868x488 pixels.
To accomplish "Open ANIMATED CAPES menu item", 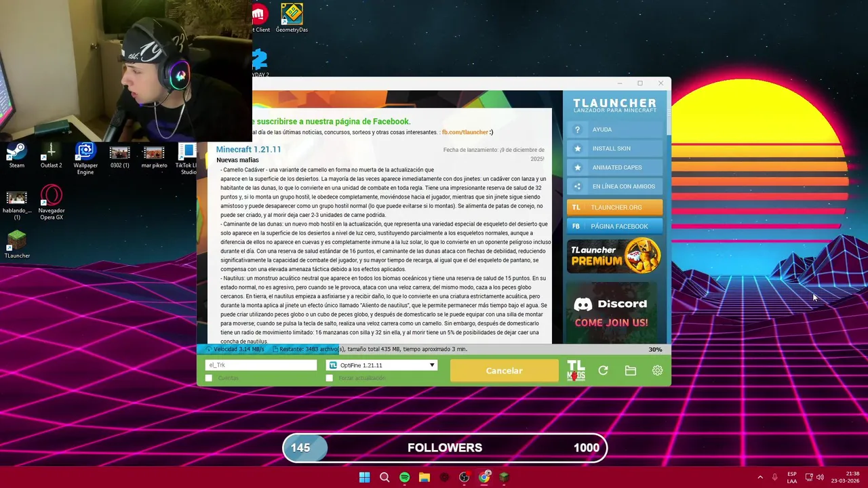I will (x=615, y=167).
